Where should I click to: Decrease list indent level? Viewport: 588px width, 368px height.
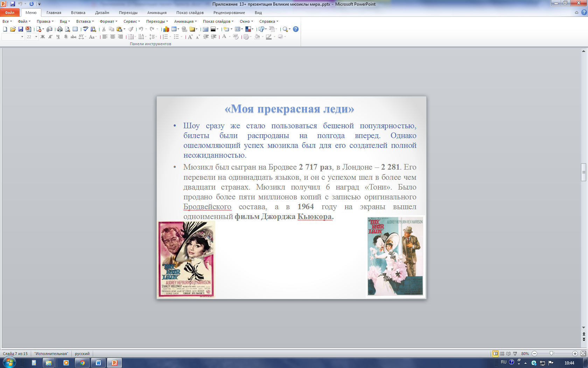coord(206,37)
